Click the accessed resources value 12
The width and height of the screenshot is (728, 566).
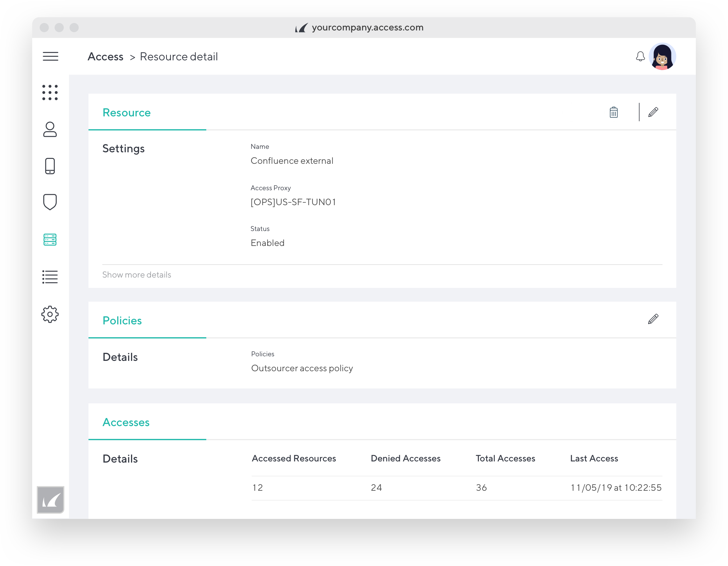(257, 488)
